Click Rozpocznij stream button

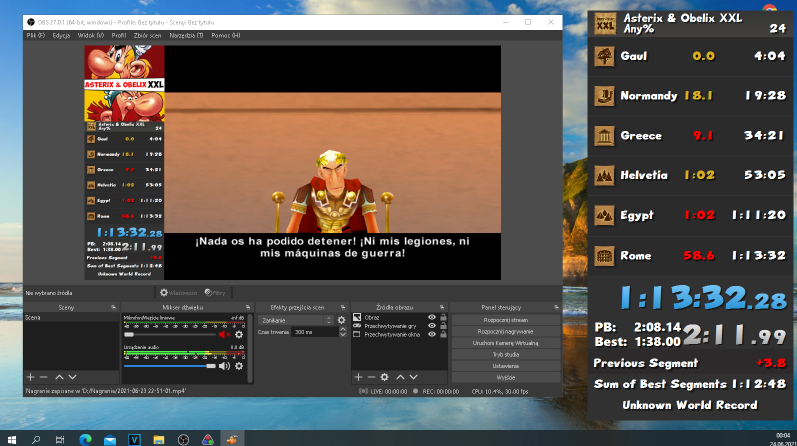coord(506,320)
